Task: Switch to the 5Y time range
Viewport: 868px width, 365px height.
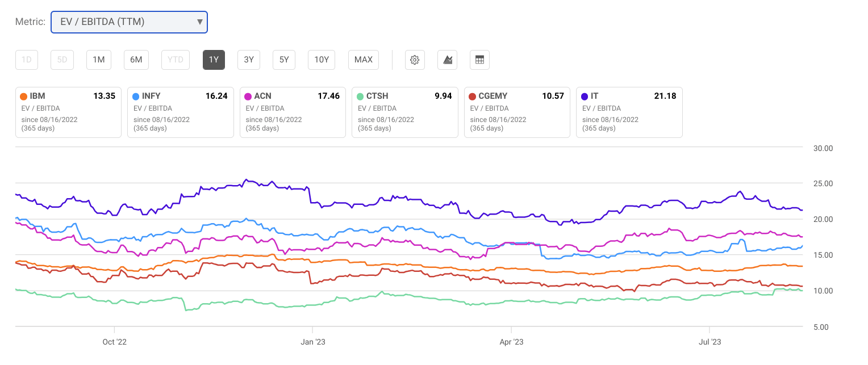Action: [284, 60]
